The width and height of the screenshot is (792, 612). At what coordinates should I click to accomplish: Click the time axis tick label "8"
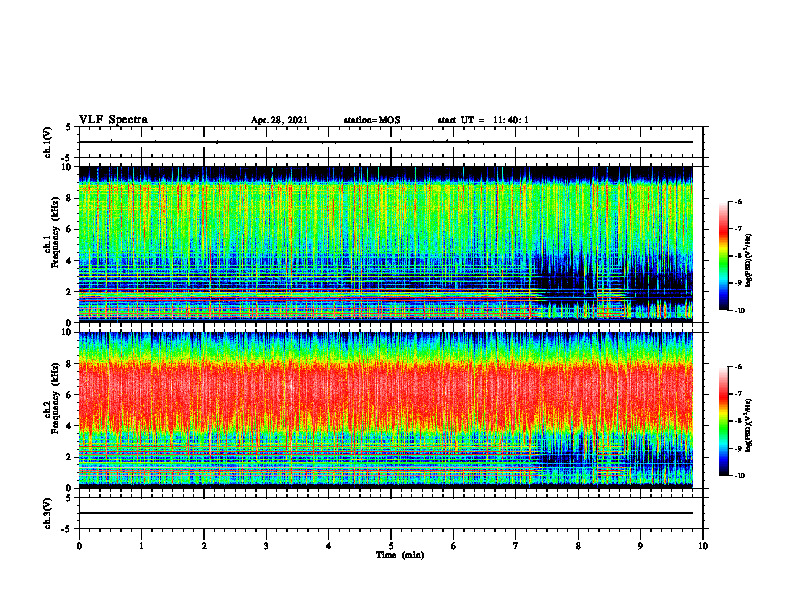pyautogui.click(x=578, y=546)
